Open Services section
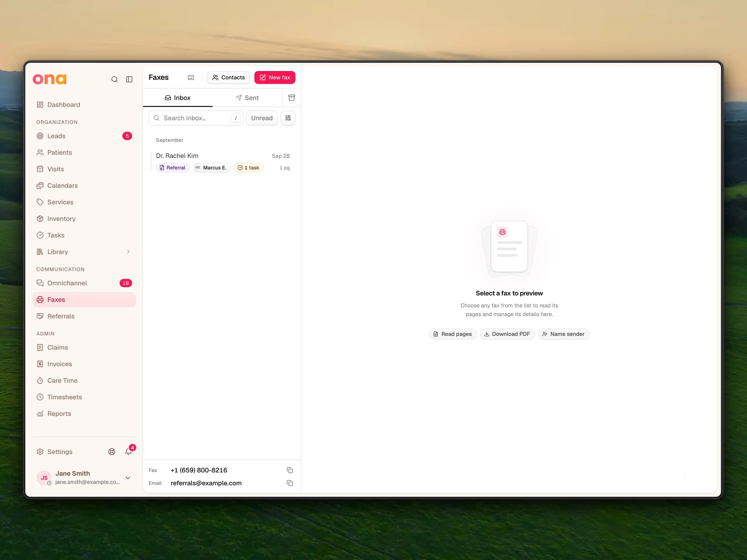This screenshot has height=560, width=747. (84, 202)
